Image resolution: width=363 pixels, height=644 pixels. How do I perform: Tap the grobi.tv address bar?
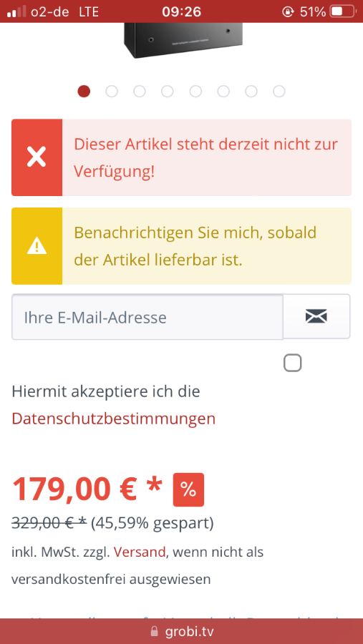point(181,631)
